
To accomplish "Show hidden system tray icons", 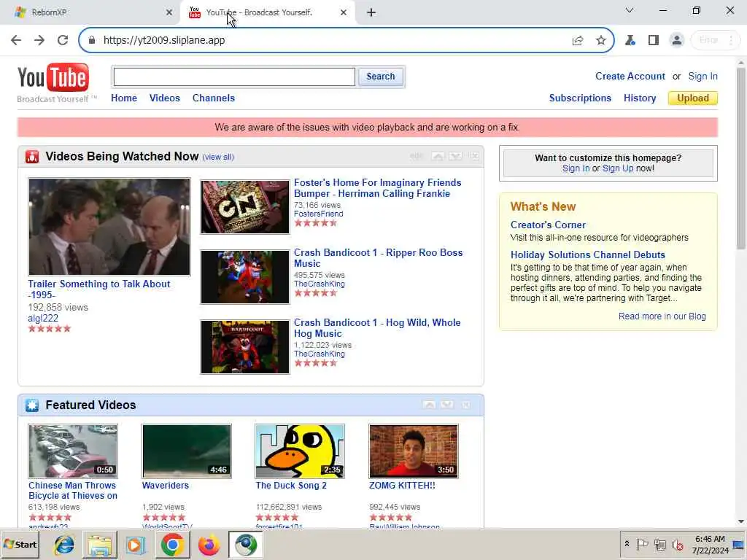I will pos(627,544).
